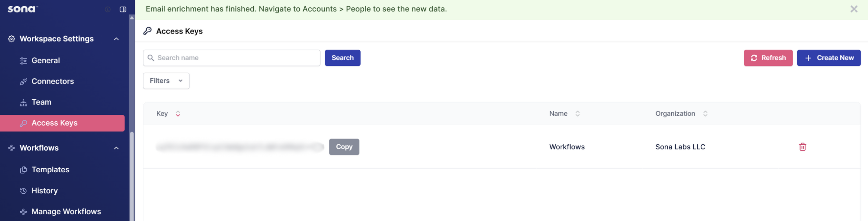Open Access Keys via its key icon
This screenshot has height=221, width=868.
click(x=23, y=123)
